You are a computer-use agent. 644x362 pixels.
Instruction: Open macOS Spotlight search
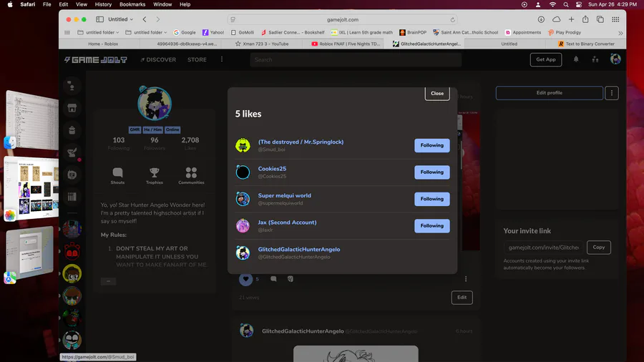[565, 4]
